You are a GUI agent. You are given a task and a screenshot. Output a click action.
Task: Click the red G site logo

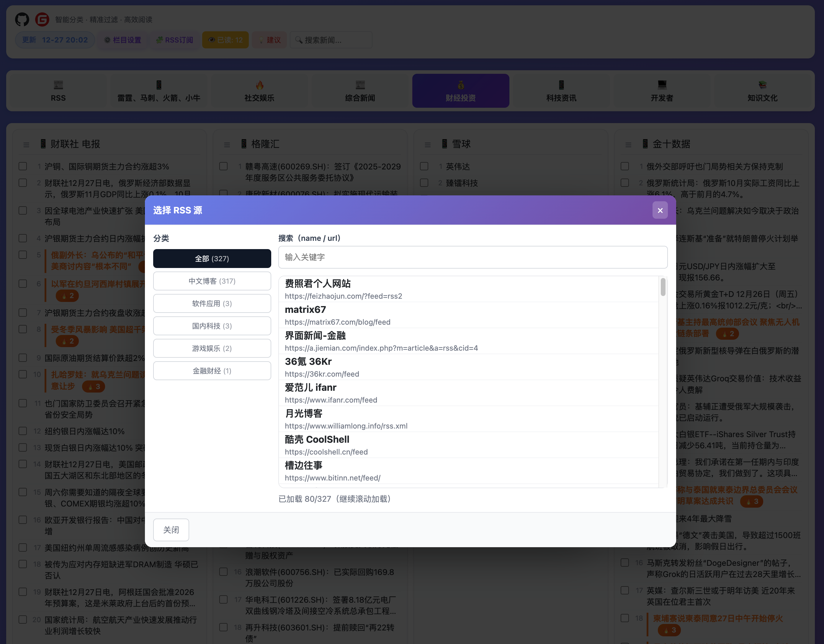pos(42,19)
